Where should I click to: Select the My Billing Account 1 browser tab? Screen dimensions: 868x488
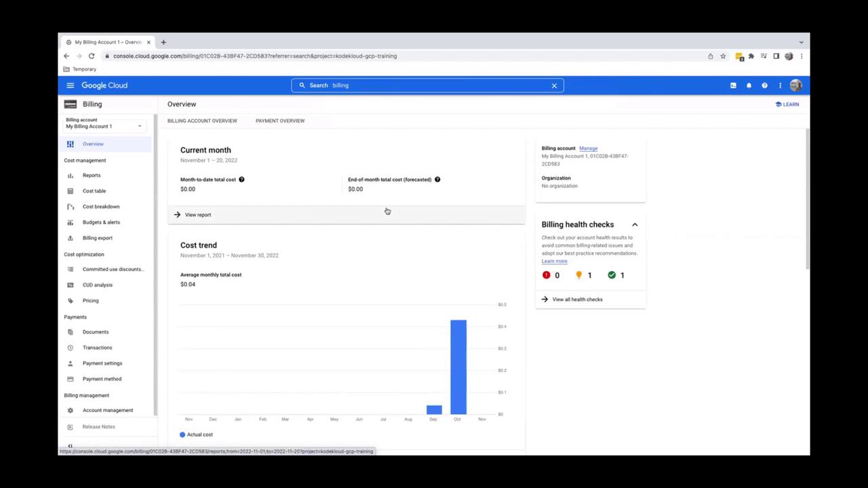108,42
